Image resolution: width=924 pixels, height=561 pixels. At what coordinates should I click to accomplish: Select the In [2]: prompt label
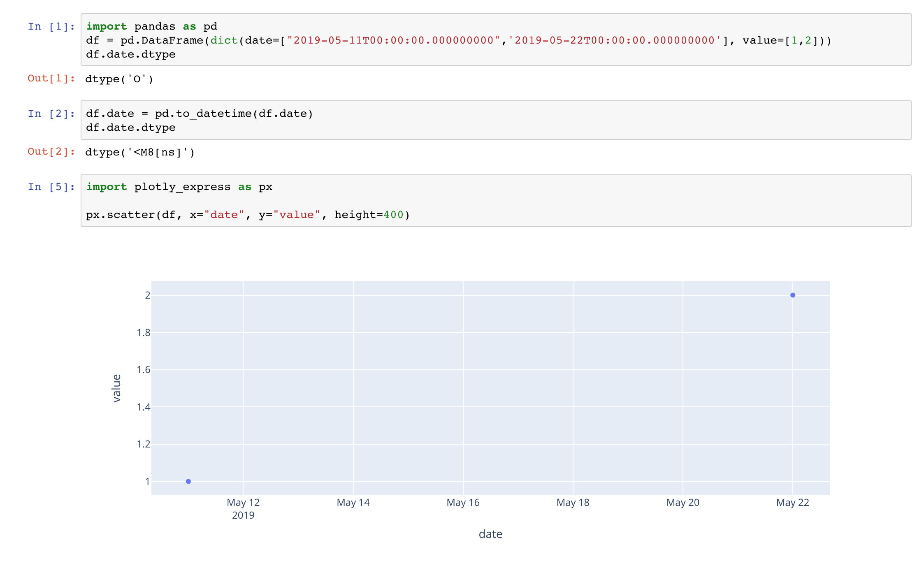(51, 114)
